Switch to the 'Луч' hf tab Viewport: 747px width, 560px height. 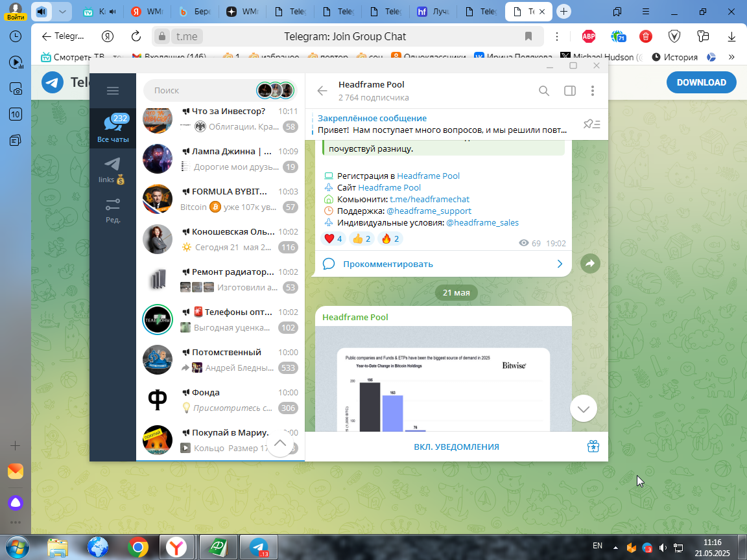433,12
